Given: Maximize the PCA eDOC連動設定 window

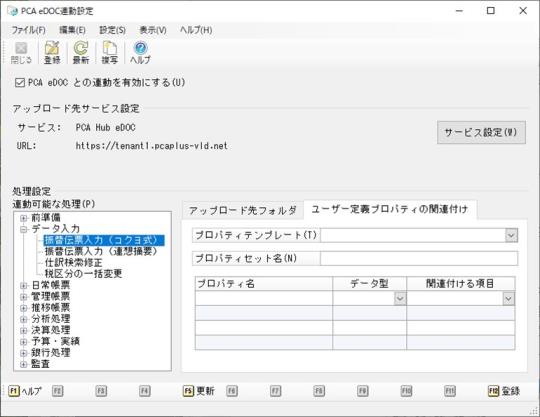Looking at the screenshot, I should pyautogui.click(x=491, y=11).
